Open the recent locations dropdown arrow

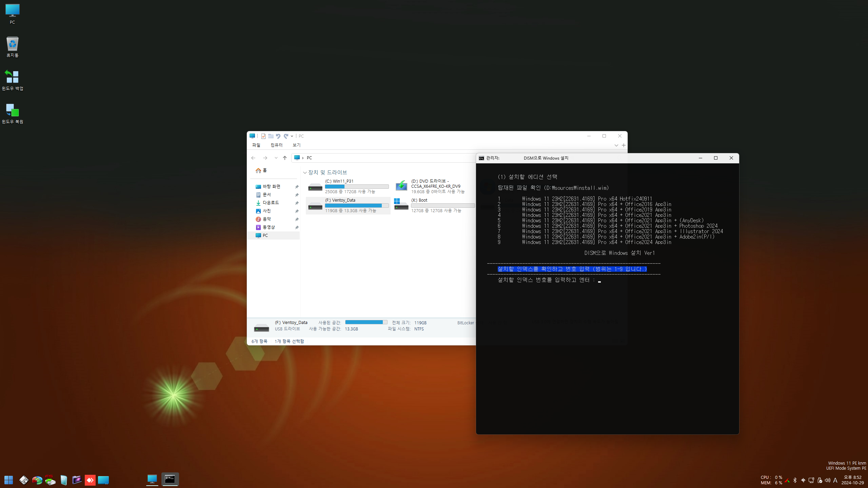[276, 158]
